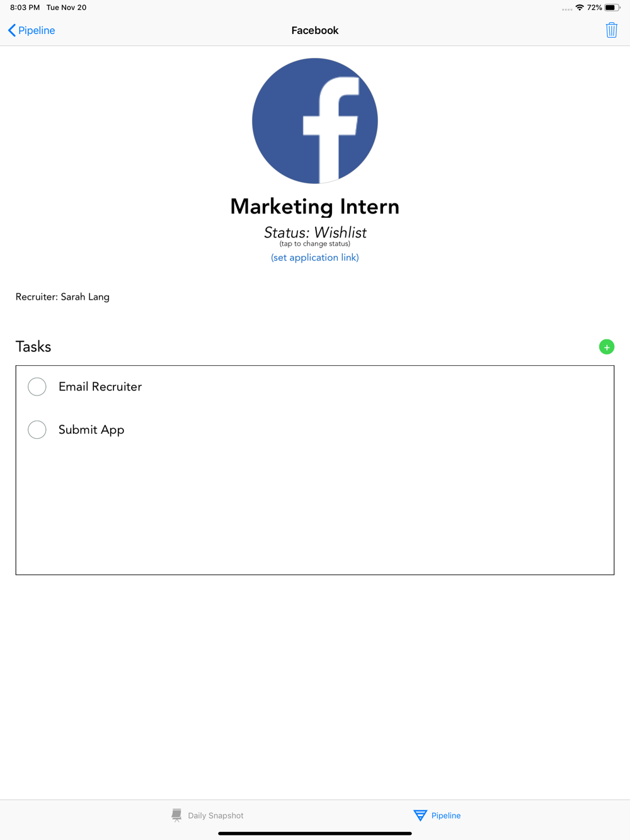Screen dimensions: 630x840
Task: Tap the Facebook company logo
Action: 315,121
